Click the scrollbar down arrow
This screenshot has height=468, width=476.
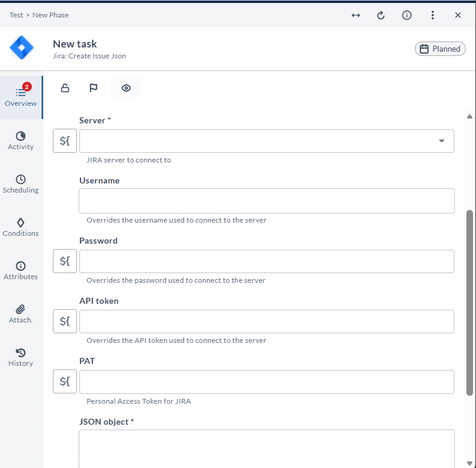click(469, 463)
